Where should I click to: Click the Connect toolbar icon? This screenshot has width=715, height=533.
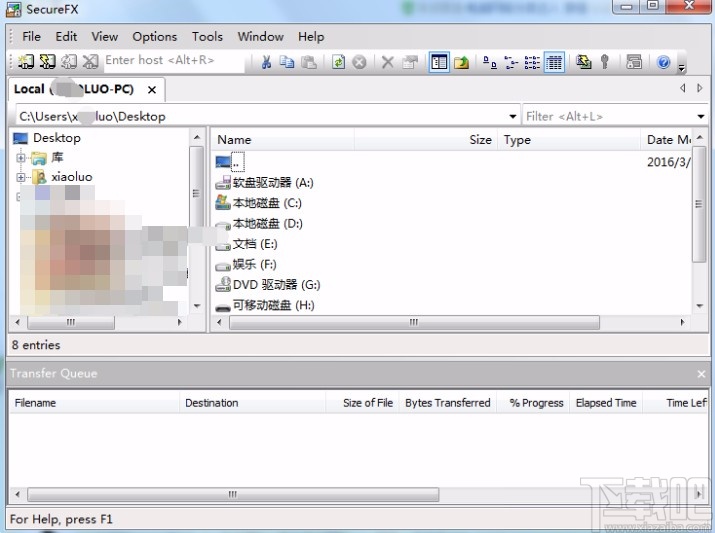click(x=26, y=61)
